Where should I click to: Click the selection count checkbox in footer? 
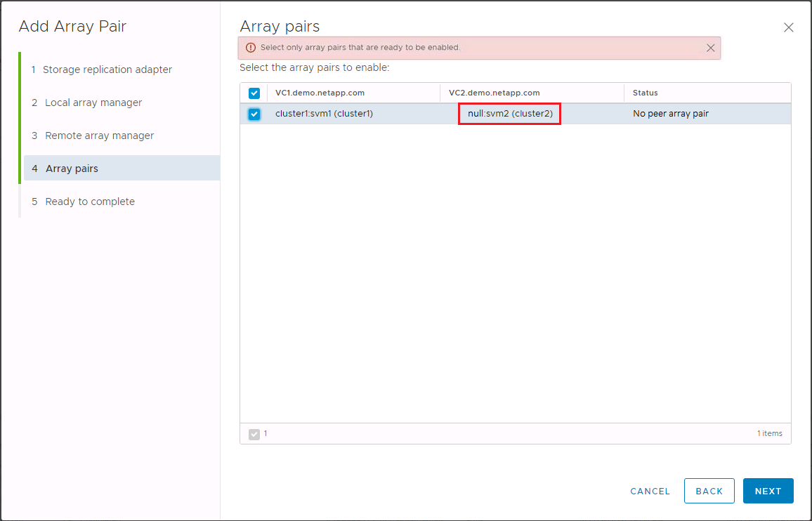click(254, 433)
